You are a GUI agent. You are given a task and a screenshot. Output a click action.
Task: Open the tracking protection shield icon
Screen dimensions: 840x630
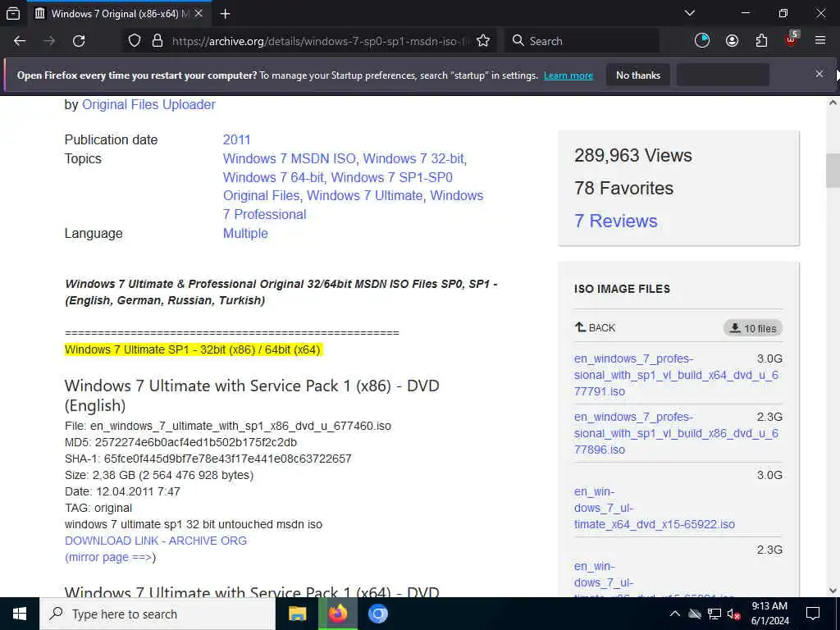135,41
